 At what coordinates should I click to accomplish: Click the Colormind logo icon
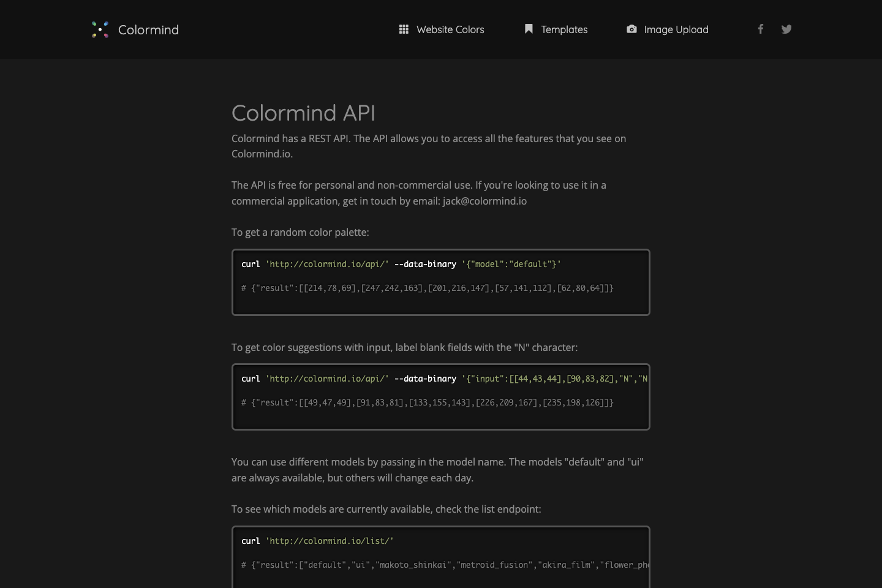coord(100,29)
